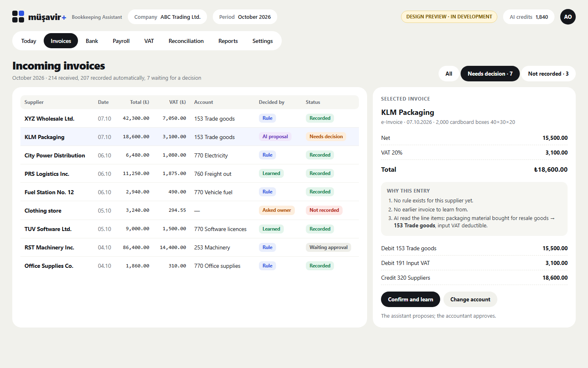Select the Invoices tab
Screen dimensions: 588x368
[x=61, y=41]
